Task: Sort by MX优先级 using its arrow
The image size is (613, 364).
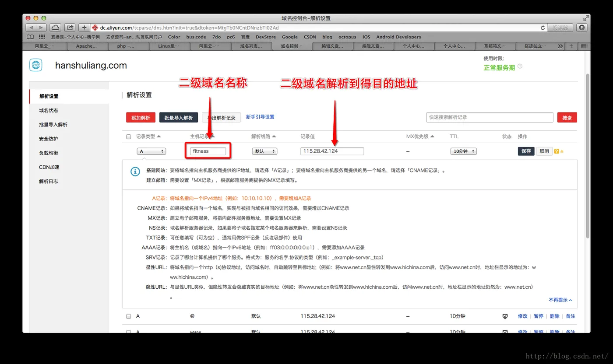Action: click(x=432, y=136)
